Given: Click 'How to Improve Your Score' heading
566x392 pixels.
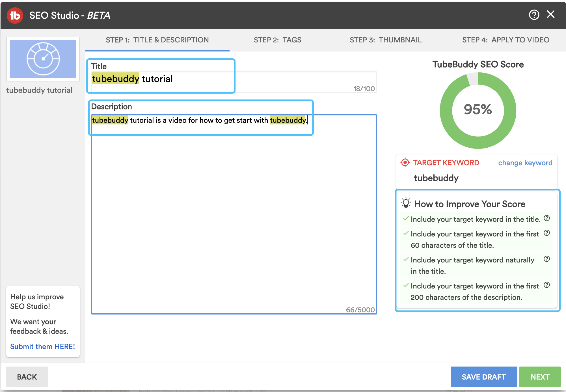Looking at the screenshot, I should pos(470,204).
